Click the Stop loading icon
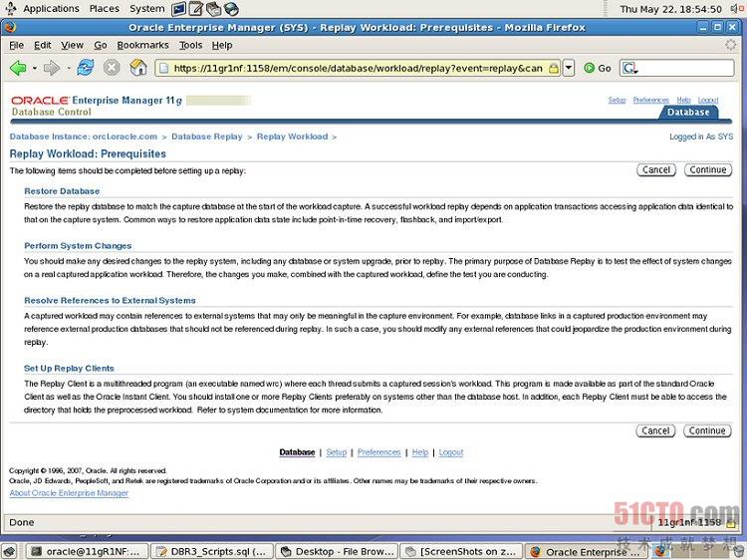The image size is (747, 560). click(x=112, y=68)
